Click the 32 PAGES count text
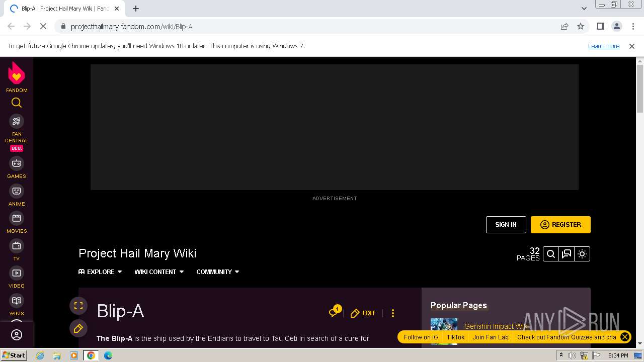The image size is (644, 362). 528,254
